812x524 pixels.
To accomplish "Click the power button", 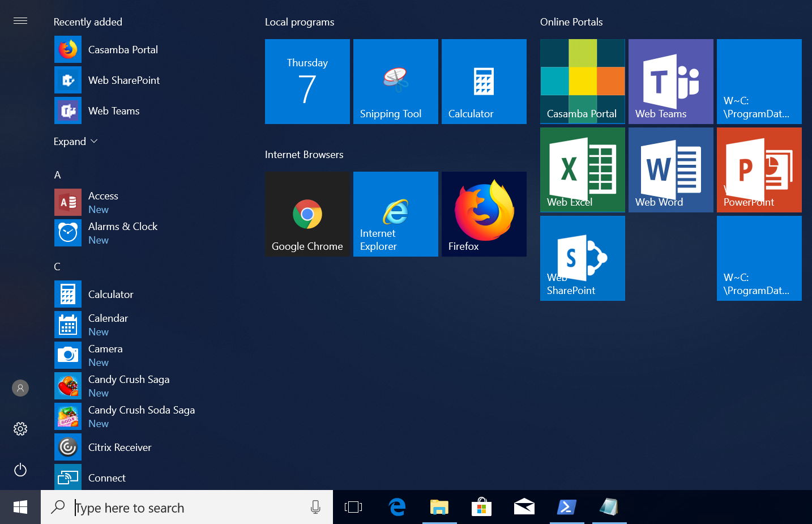I will point(20,470).
